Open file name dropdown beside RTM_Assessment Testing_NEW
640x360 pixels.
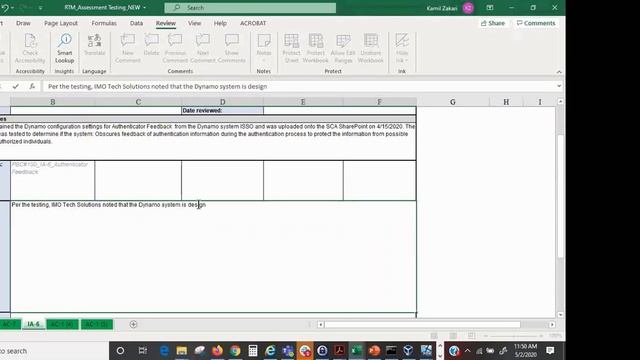pos(144,8)
